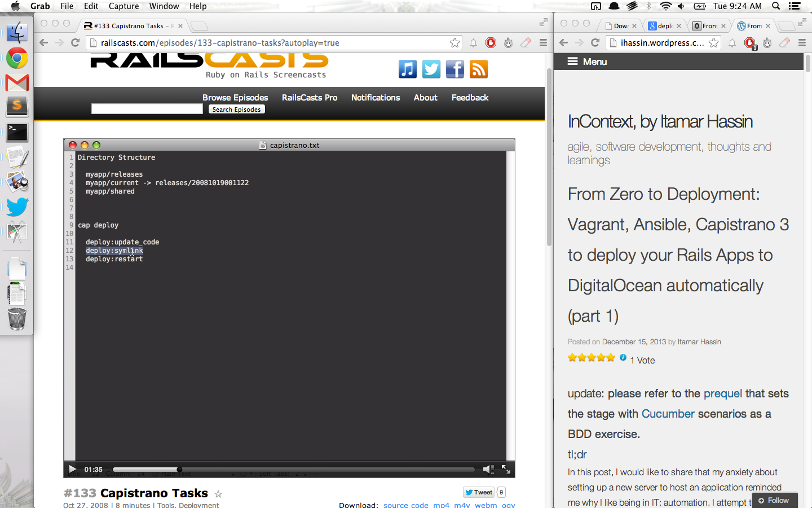This screenshot has height=508, width=812.
Task: Open the Notifications nav link
Action: pos(376,98)
